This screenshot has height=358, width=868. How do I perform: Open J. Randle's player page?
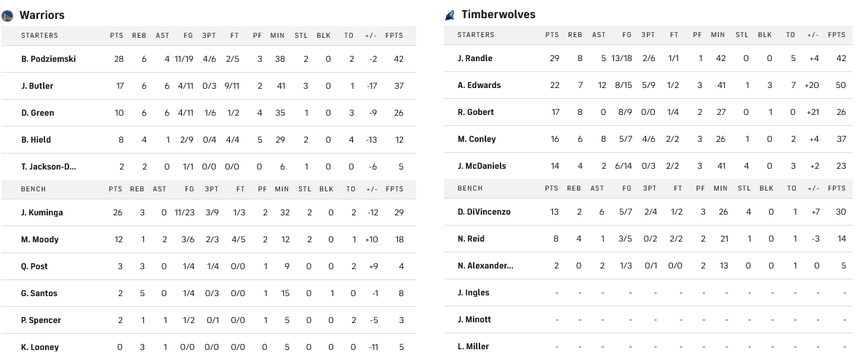(476, 58)
